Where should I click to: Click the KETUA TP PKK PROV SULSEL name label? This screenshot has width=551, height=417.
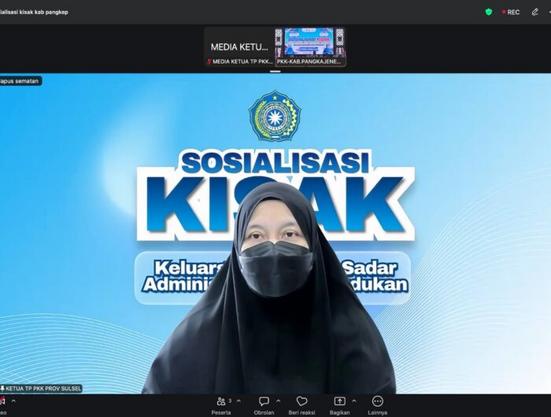point(41,389)
